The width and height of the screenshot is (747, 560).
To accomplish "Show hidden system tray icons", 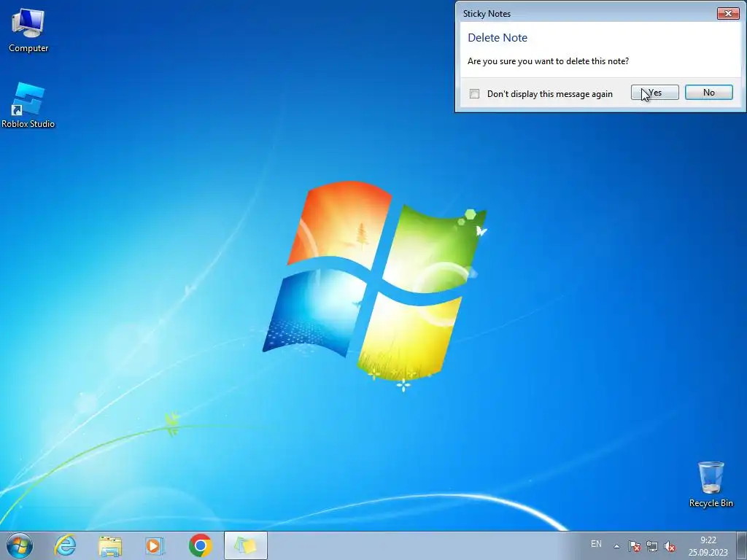I will [x=616, y=546].
